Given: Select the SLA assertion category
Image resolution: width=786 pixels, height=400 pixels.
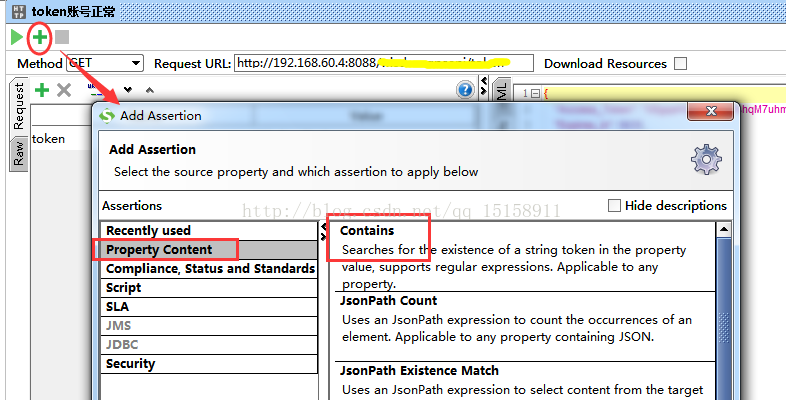Looking at the screenshot, I should click(x=209, y=307).
